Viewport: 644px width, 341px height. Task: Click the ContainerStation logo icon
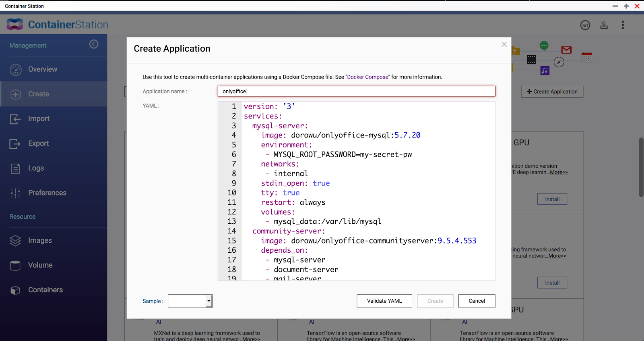[15, 25]
